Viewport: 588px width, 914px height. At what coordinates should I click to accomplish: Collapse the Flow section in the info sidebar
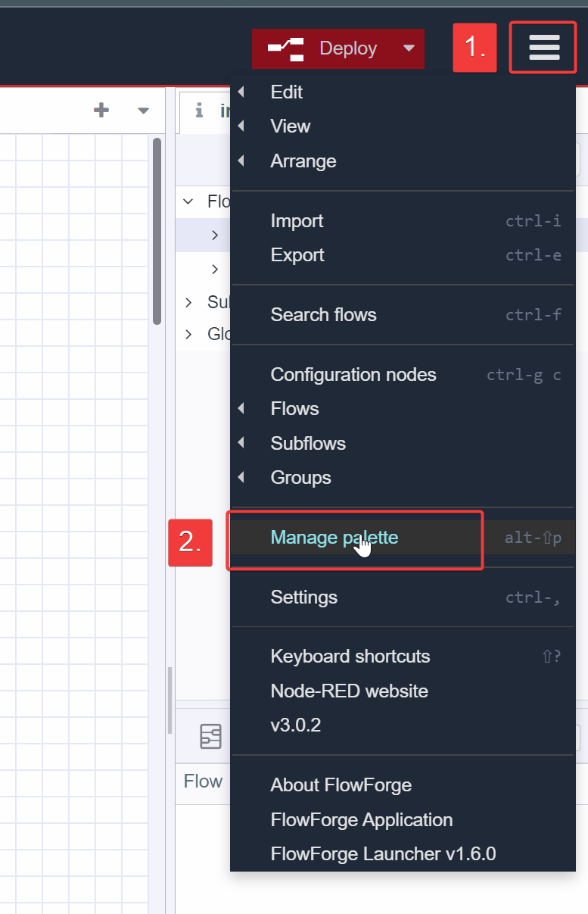[187, 201]
